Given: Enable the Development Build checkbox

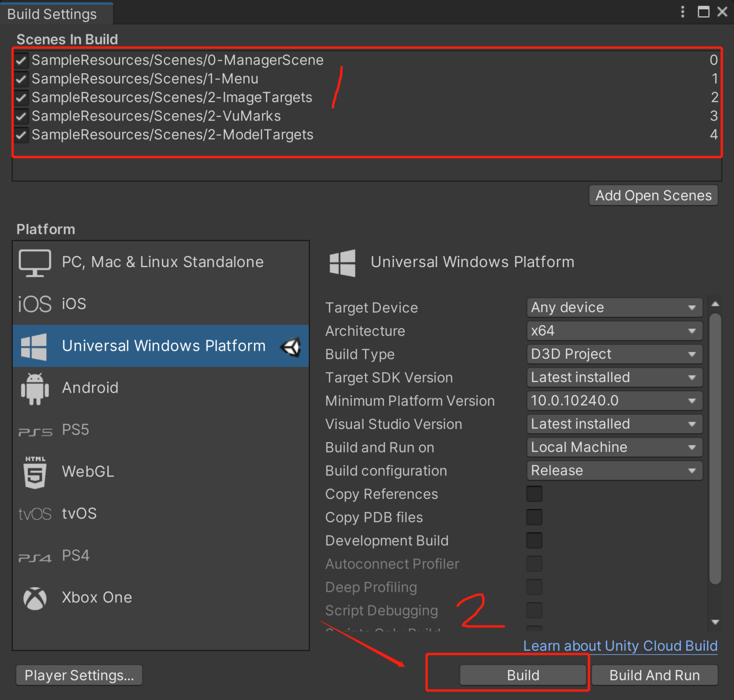Looking at the screenshot, I should pos(534,541).
